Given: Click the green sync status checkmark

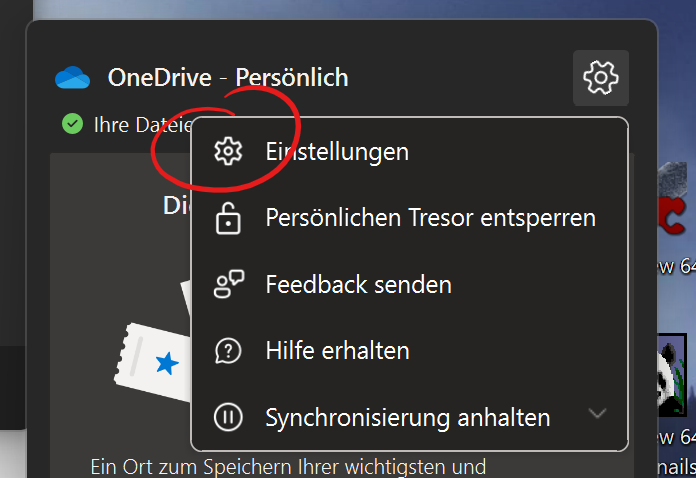Looking at the screenshot, I should 72,124.
